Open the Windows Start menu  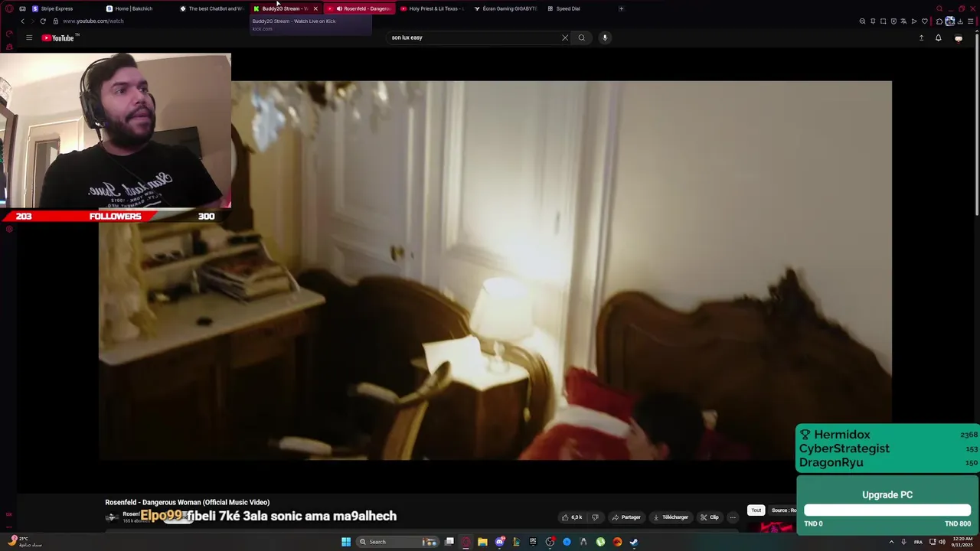(346, 542)
